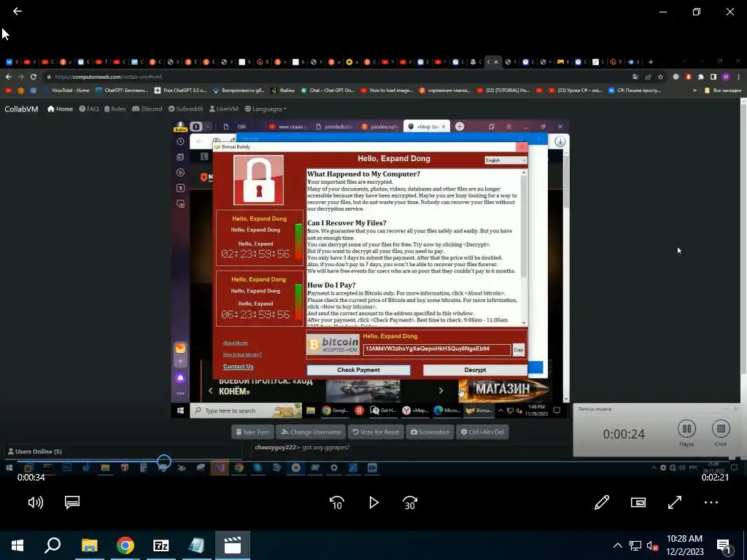
Task: Open the notification center
Action: click(724, 546)
